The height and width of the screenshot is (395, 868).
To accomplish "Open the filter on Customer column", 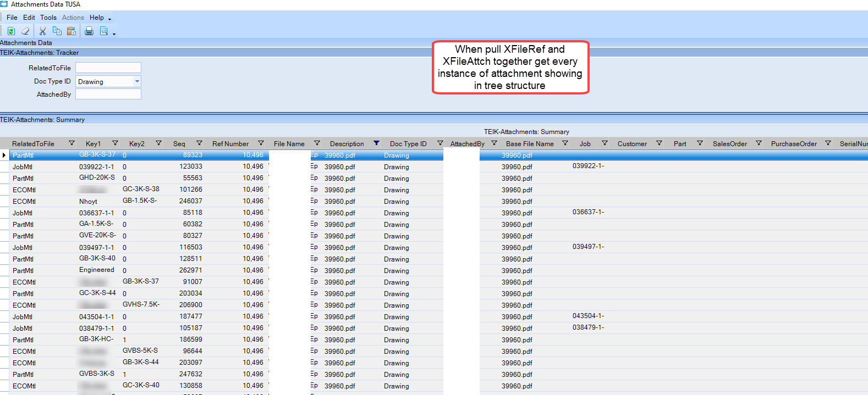I will [x=659, y=143].
